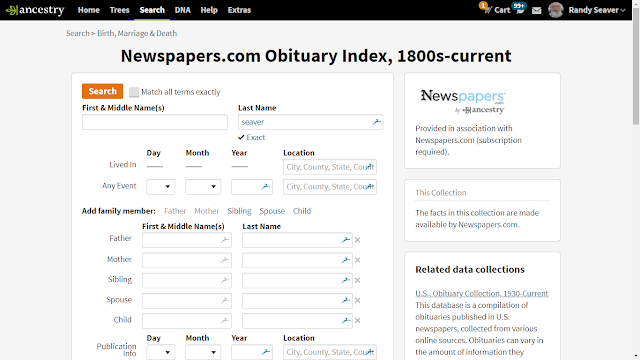This screenshot has width=640, height=360.
Task: Remove the Spouse row
Action: coord(358,300)
